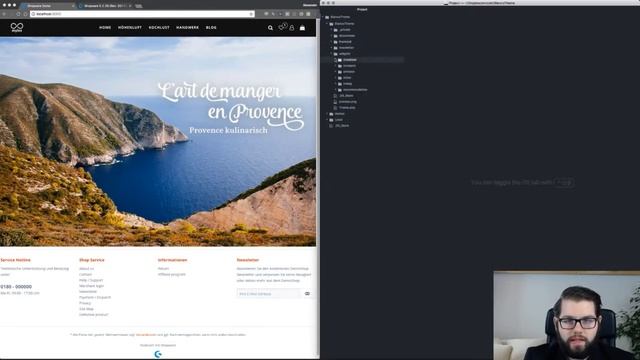Submit newsletter with the envelope icon button
The image size is (640, 360).
[307, 294]
